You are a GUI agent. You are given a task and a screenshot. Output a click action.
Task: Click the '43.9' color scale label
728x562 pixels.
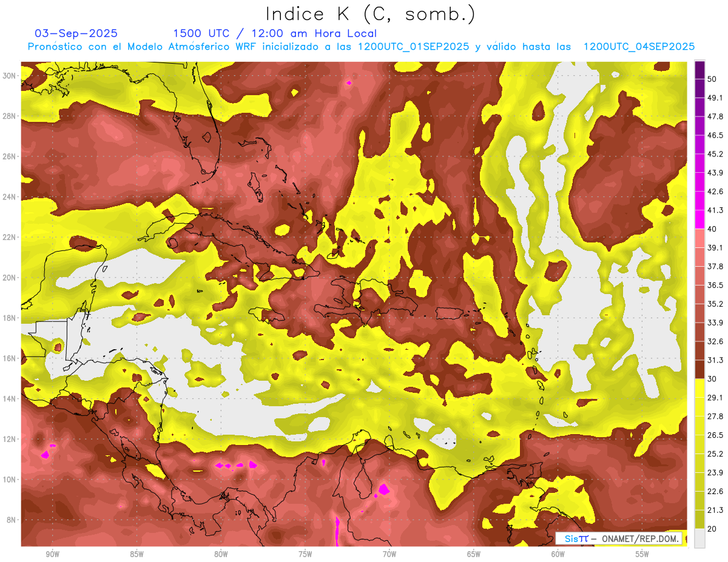pos(715,173)
